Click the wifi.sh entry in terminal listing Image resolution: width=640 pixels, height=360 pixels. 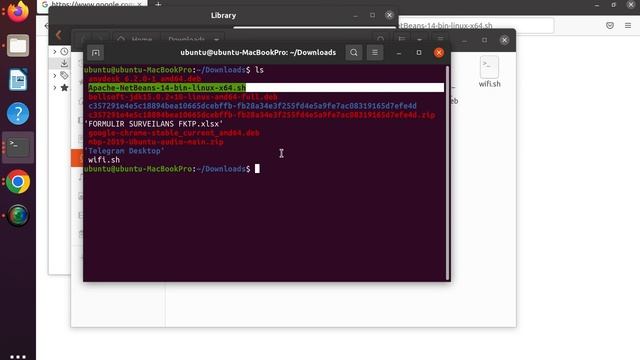[104, 160]
